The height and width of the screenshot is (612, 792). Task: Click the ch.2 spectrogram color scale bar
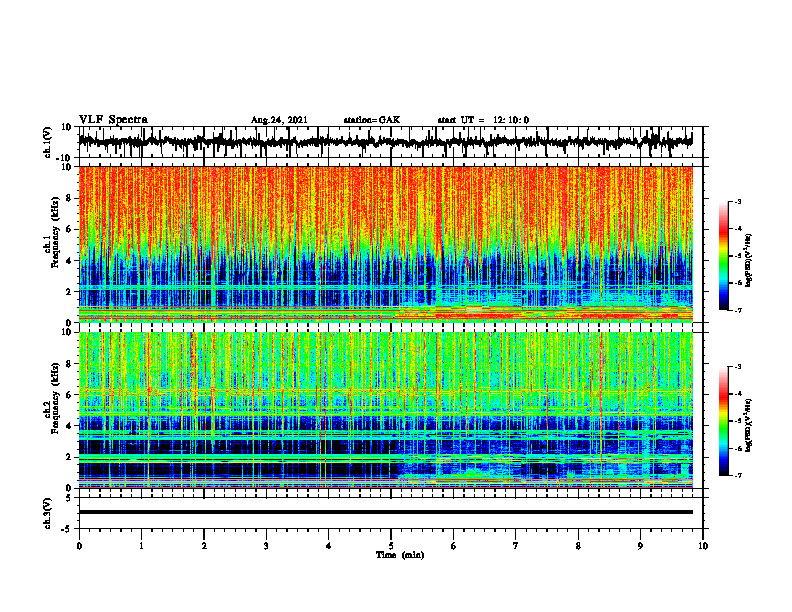[723, 421]
